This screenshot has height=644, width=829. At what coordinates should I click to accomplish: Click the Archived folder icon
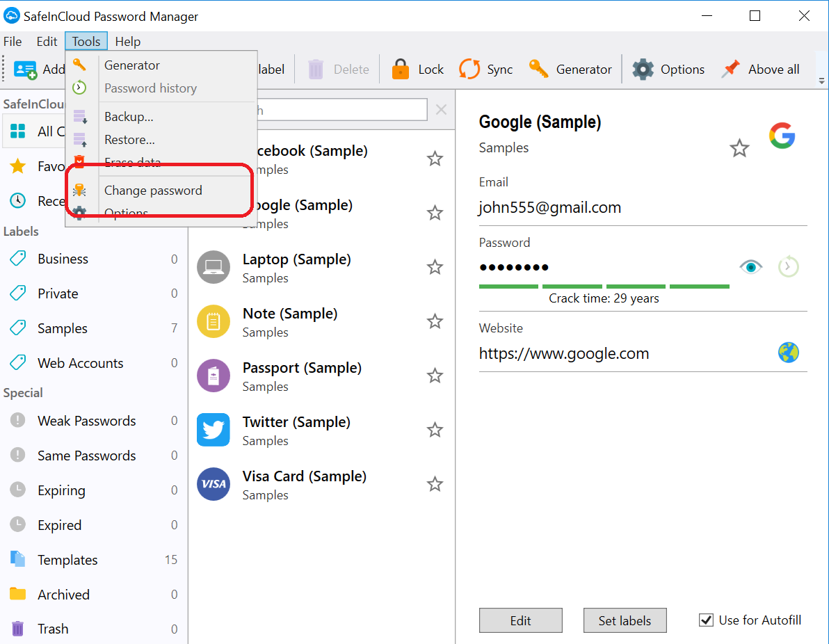18,594
